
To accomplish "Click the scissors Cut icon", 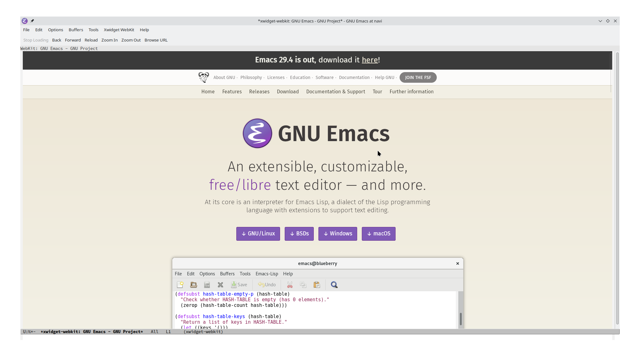I will click(290, 285).
